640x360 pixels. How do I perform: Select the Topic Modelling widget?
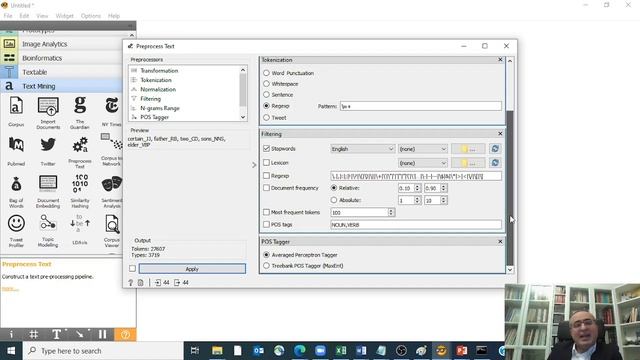tap(48, 231)
